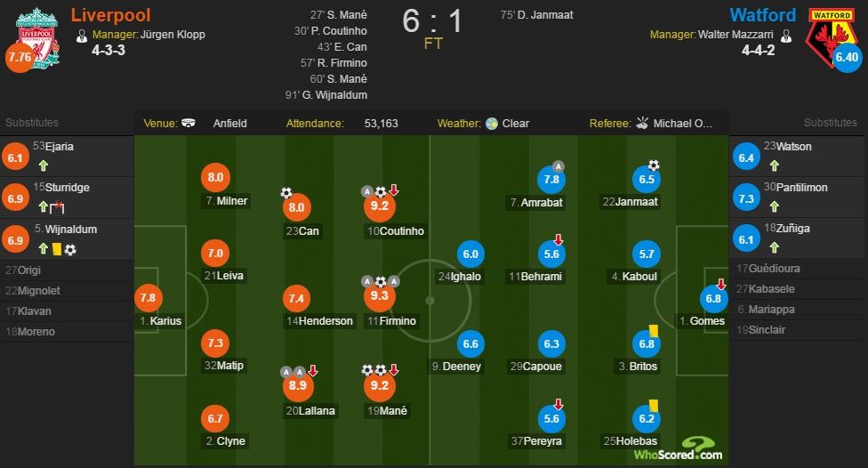The height and width of the screenshot is (468, 868).
Task: Click Karius goalkeeper rating 7.8
Action: pyautogui.click(x=148, y=297)
